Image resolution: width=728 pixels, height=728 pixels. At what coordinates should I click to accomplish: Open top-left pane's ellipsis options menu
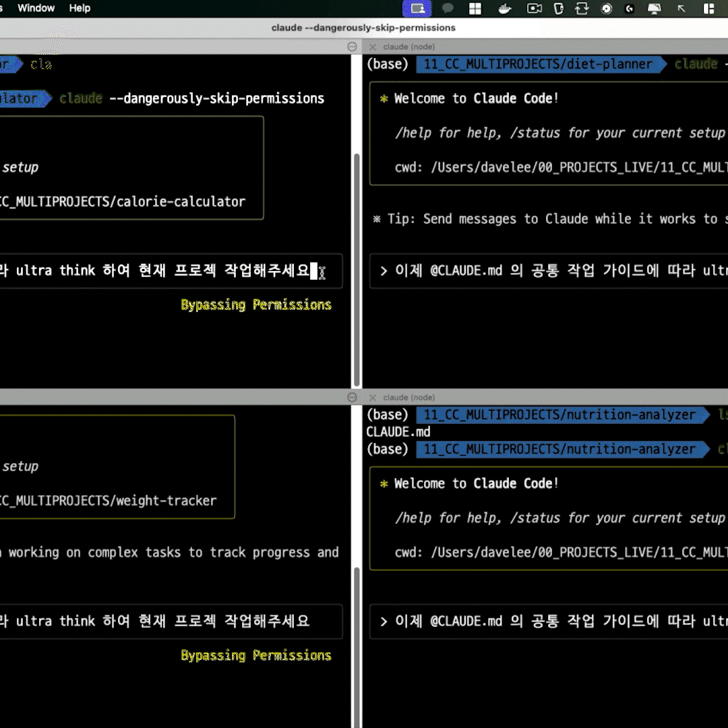coord(351,47)
